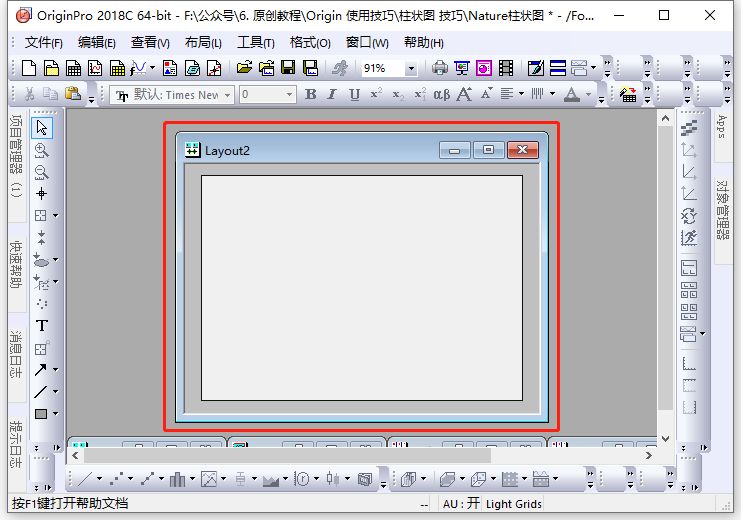
Task: Open the 帮助(H) menu
Action: point(423,43)
